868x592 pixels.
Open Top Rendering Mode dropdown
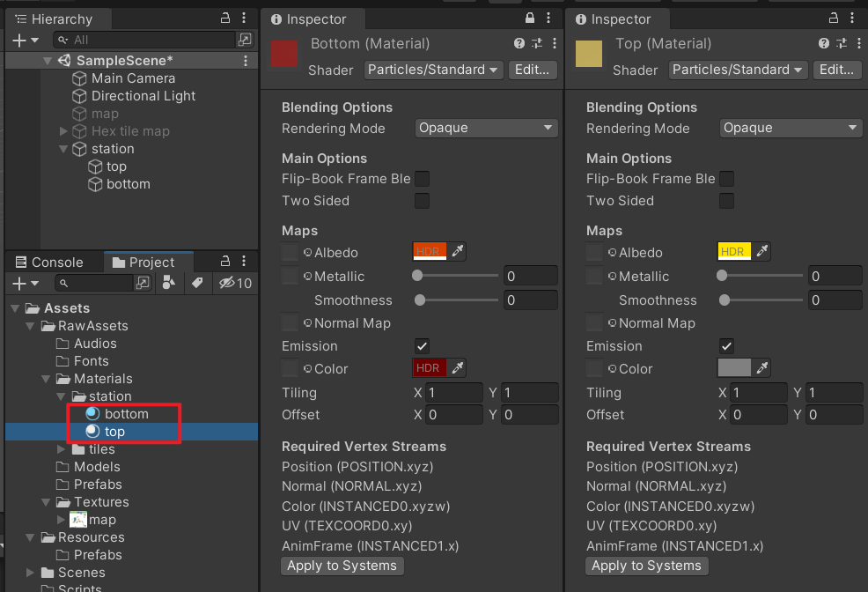(791, 128)
